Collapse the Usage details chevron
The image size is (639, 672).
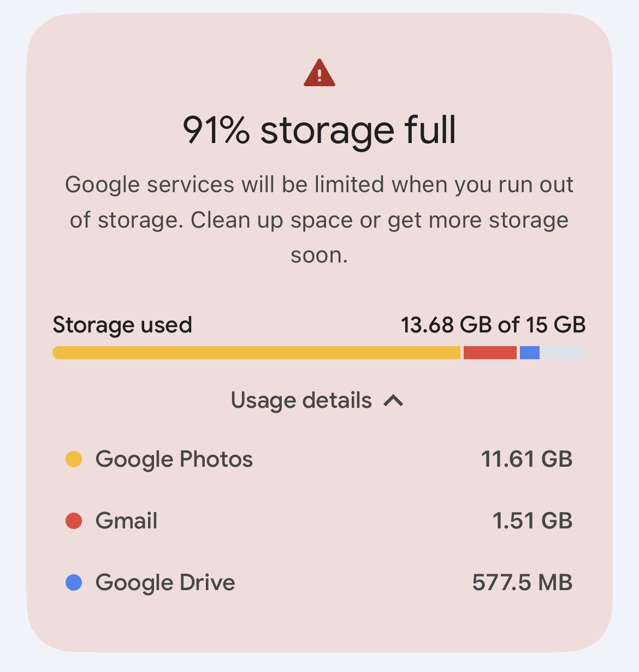pyautogui.click(x=394, y=401)
